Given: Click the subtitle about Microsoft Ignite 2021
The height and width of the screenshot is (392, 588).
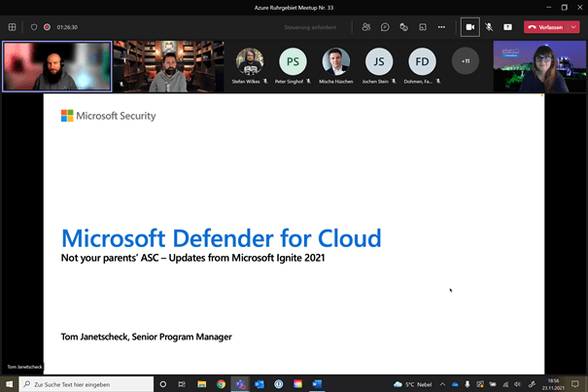Looking at the screenshot, I should coord(192,258).
